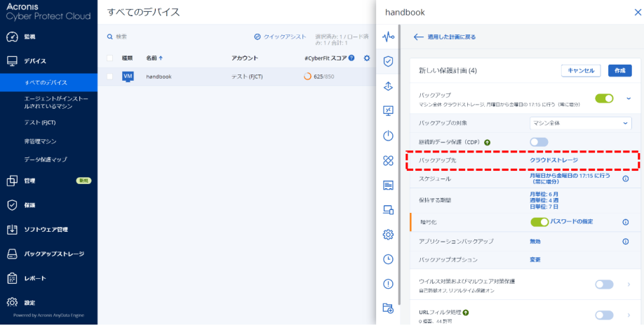This screenshot has width=644, height=326.
Task: Turn on the URL filtering toggle
Action: 604,315
